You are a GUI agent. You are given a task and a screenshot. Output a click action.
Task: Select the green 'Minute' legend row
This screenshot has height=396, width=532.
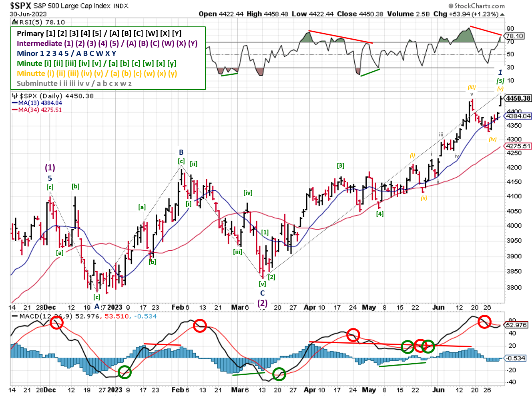pos(96,63)
